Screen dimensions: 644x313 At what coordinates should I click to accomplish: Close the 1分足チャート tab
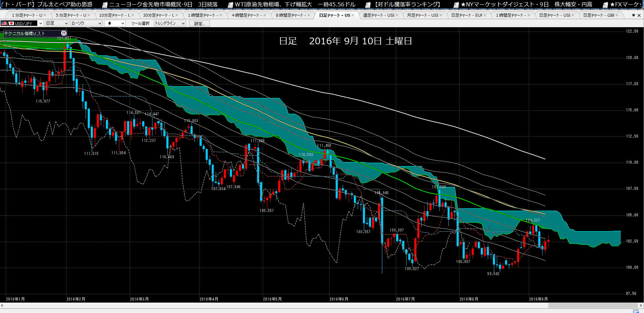point(45,15)
